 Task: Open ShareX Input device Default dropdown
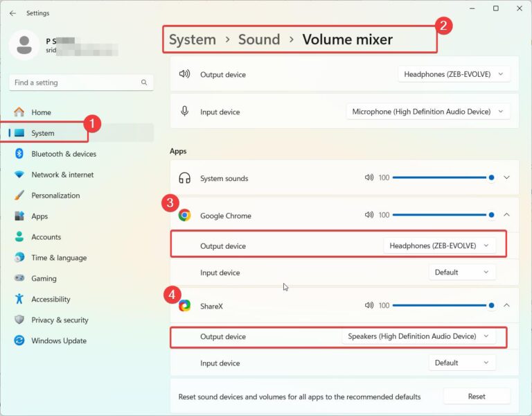click(x=462, y=363)
